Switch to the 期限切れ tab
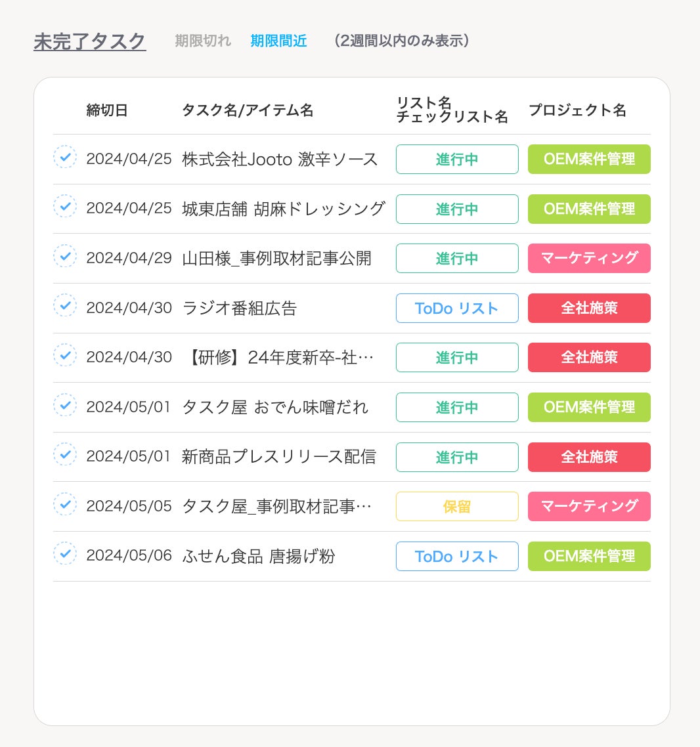This screenshot has height=747, width=700. coord(203,41)
